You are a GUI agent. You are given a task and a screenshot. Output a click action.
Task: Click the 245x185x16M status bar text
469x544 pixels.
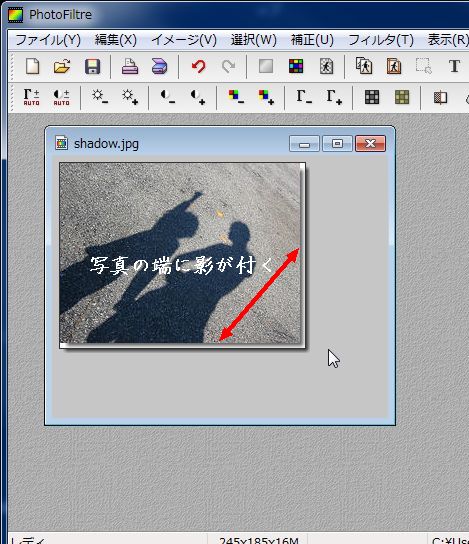(x=259, y=540)
